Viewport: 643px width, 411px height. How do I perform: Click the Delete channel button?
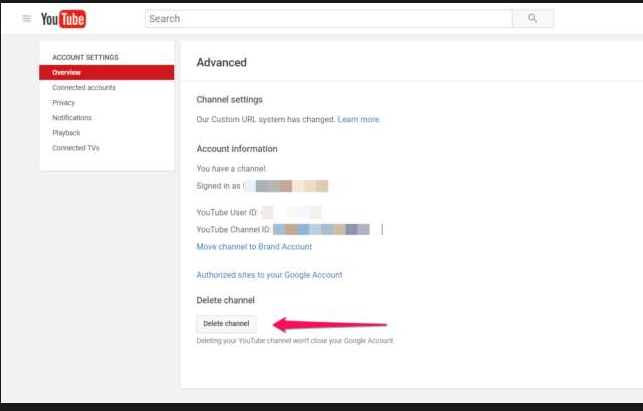click(226, 324)
